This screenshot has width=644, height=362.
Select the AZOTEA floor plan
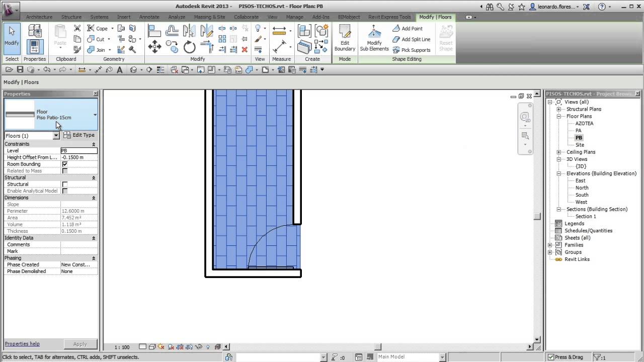coord(584,123)
